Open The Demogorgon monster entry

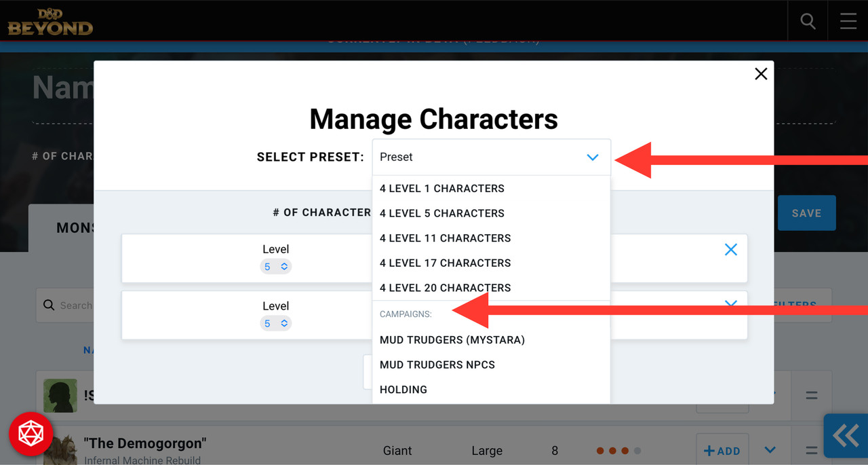144,443
